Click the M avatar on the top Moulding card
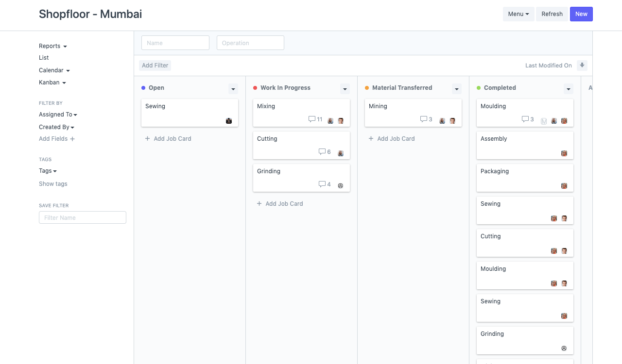 point(544,121)
